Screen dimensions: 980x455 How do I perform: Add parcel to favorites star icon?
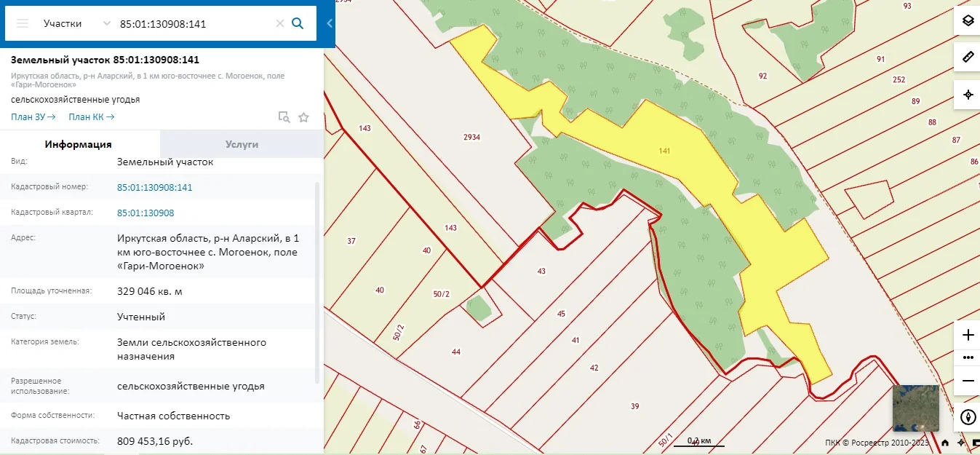(303, 117)
